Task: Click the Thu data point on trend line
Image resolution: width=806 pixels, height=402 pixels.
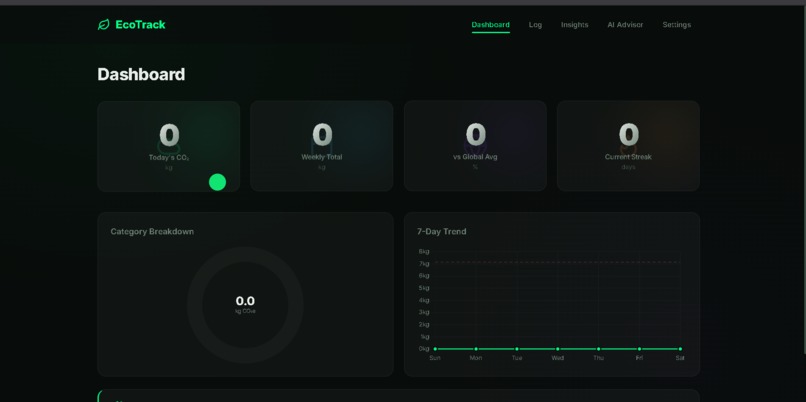Action: [x=598, y=349]
